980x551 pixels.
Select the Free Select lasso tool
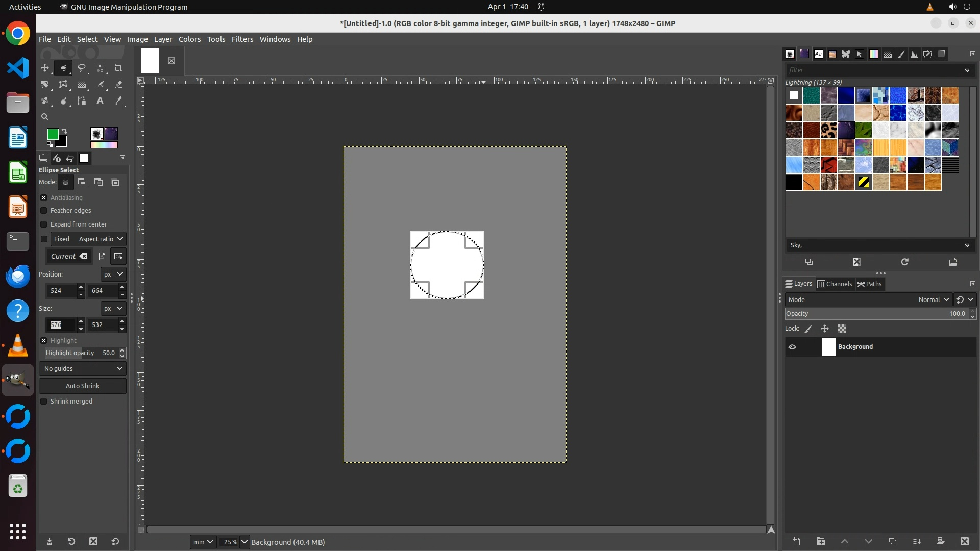click(82, 68)
